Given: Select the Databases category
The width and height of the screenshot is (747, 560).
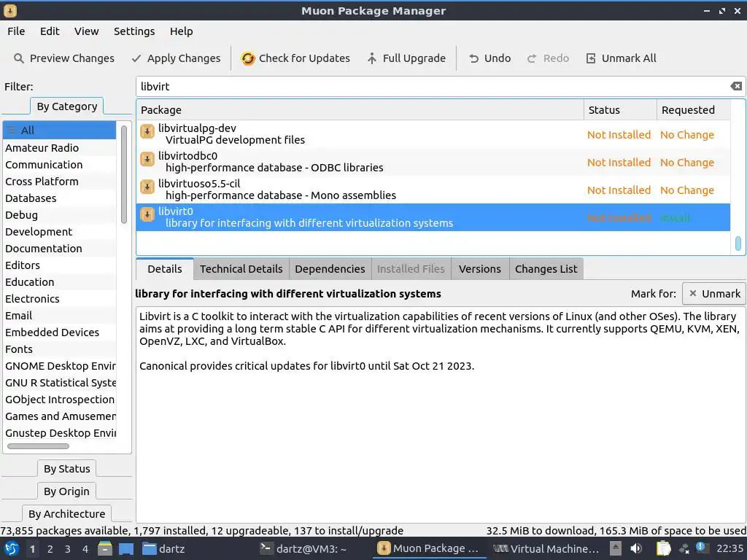Looking at the screenshot, I should (x=60, y=198).
